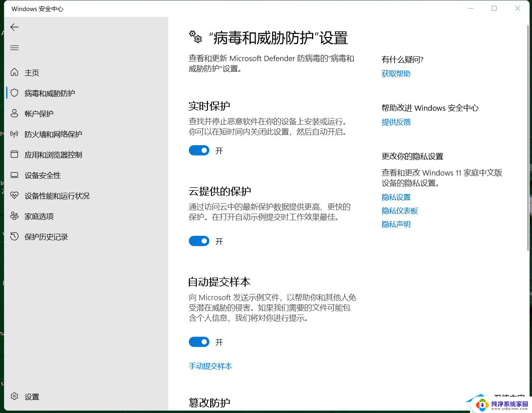
Task: Click the 有什么疑问? text
Action: [402, 60]
